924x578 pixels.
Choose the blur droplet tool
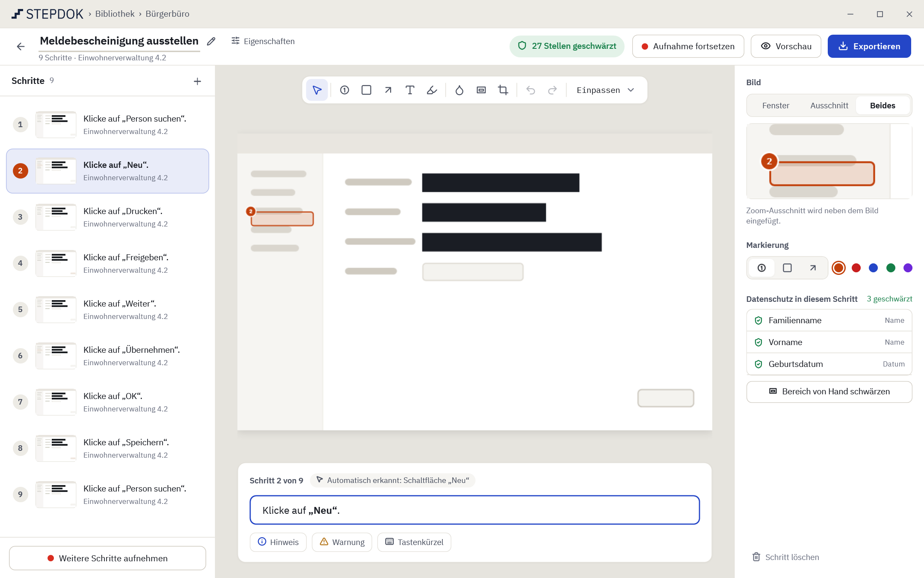[x=459, y=90]
